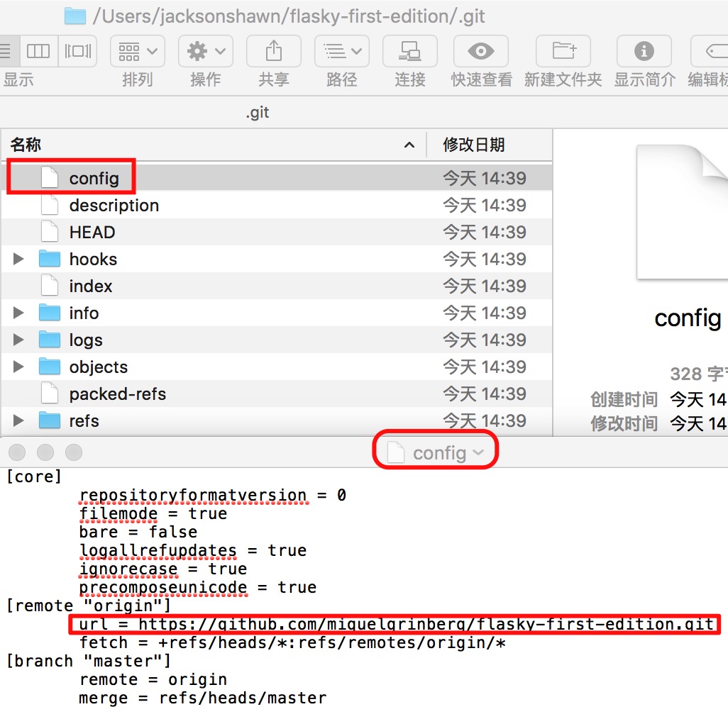Expand the refs folder

18,421
